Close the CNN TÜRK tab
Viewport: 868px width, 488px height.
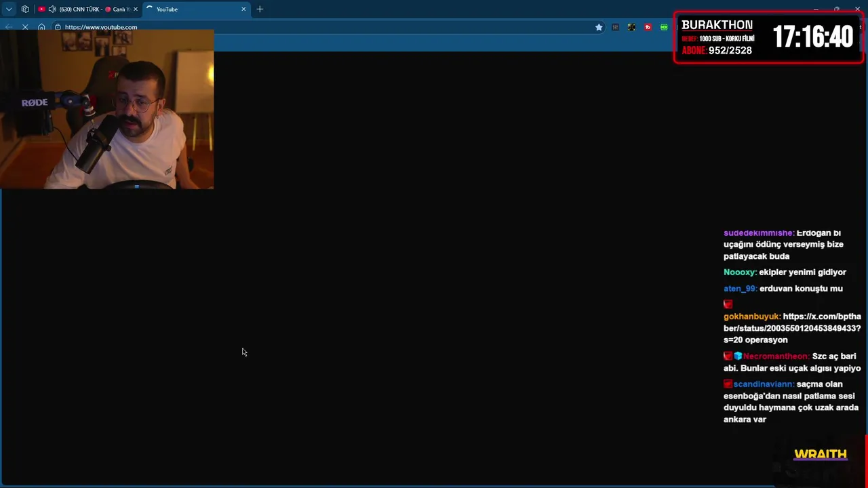pyautogui.click(x=135, y=9)
